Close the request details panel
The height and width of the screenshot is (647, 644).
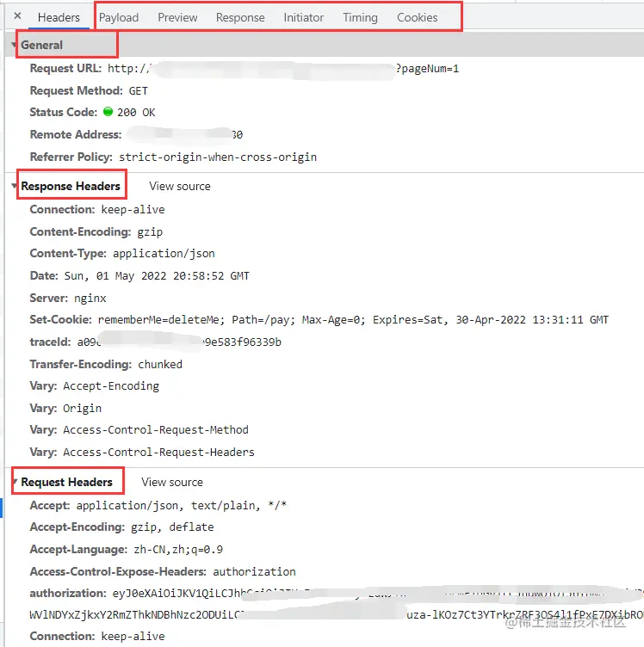(17, 15)
